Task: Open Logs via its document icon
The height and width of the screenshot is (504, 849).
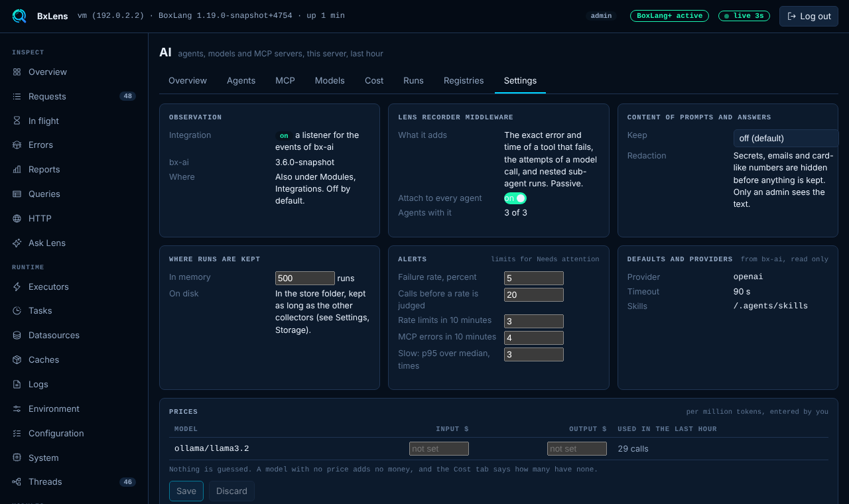Action: pyautogui.click(x=17, y=384)
